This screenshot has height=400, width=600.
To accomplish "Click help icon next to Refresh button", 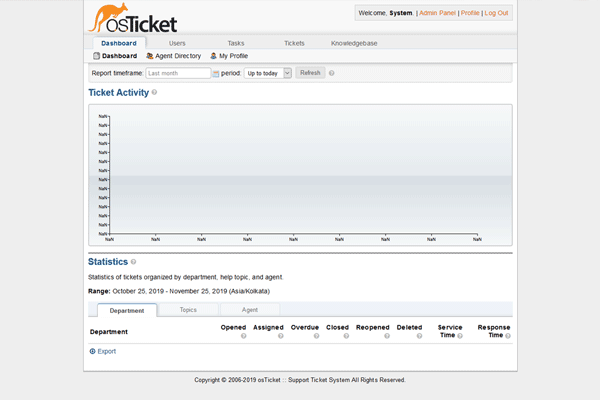I will (x=331, y=73).
